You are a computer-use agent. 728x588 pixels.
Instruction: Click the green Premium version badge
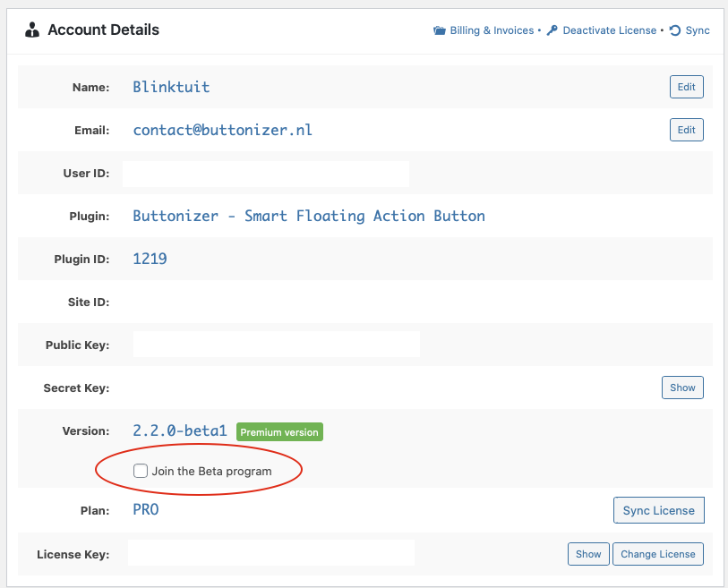click(x=279, y=432)
